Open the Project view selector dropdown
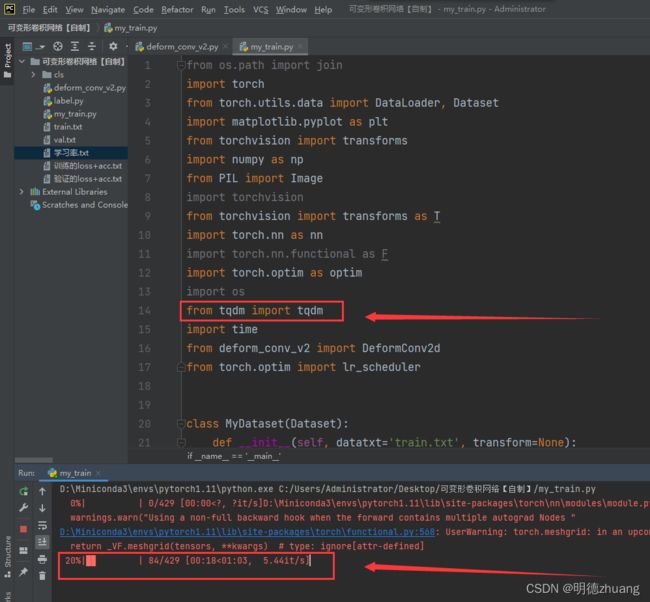The width and height of the screenshot is (650, 602). (33, 46)
